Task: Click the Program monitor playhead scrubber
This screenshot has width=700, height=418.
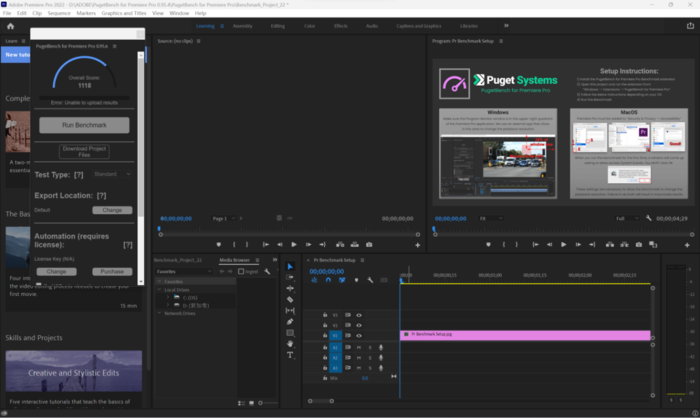Action: point(434,230)
